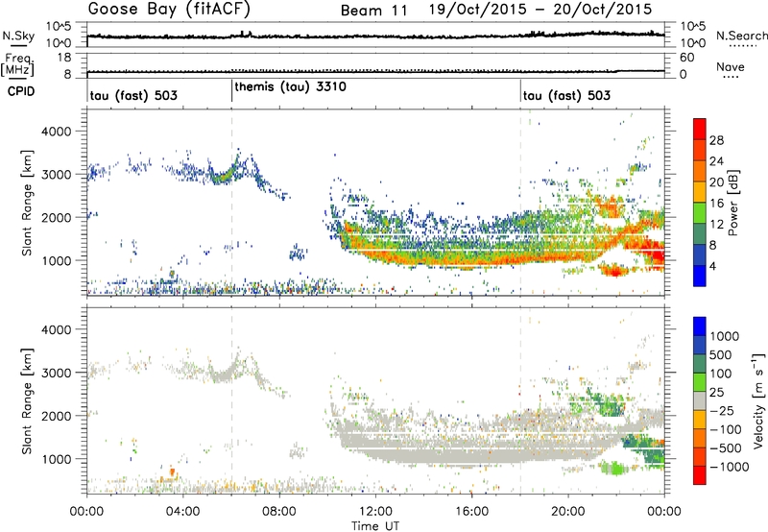Click the "tau (fast) 503" label starting at 18:00
This screenshot has width=768, height=532.
point(566,95)
